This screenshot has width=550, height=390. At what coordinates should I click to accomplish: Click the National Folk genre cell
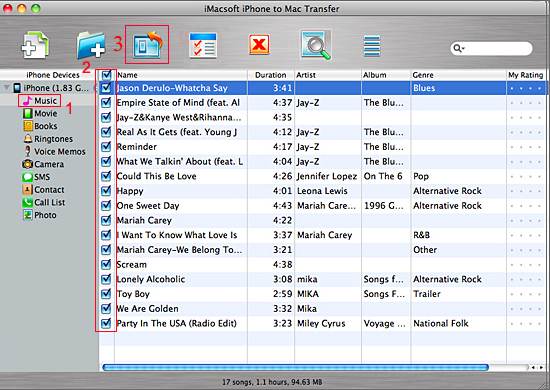(441, 323)
